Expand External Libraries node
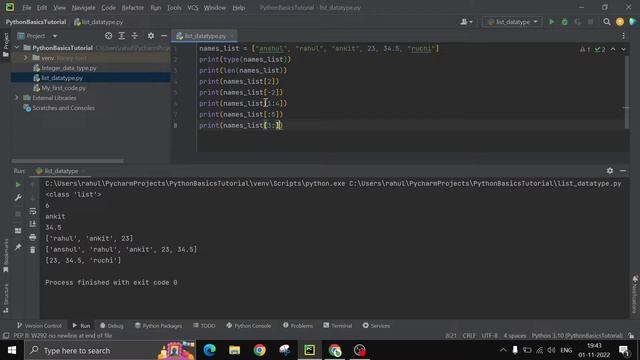640x360 pixels. click(x=17, y=98)
